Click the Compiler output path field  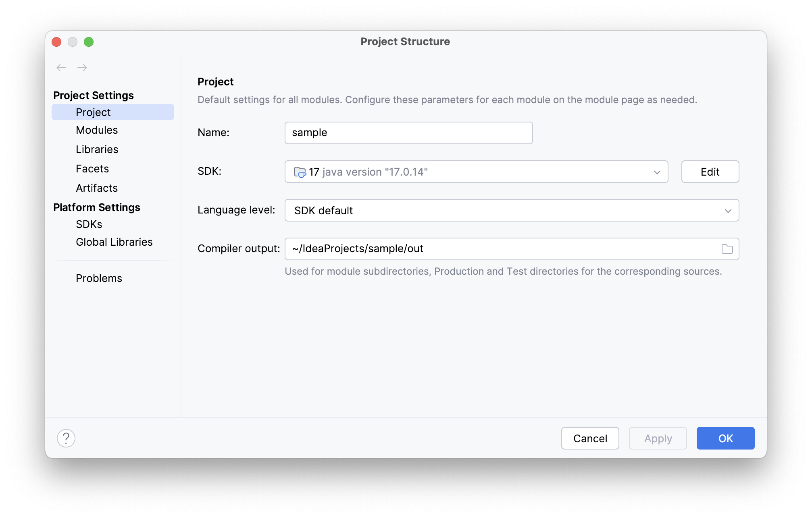pyautogui.click(x=500, y=249)
